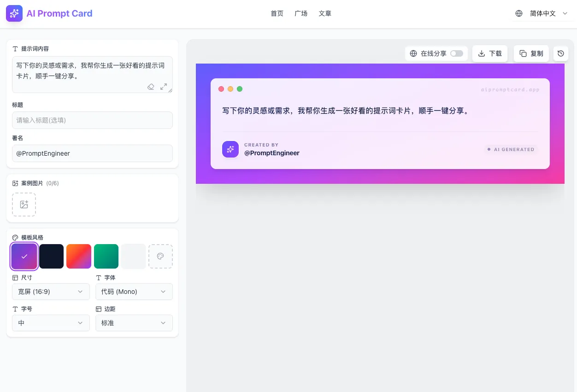Click the download icon on the 下载 button
577x392 pixels.
click(x=481, y=53)
